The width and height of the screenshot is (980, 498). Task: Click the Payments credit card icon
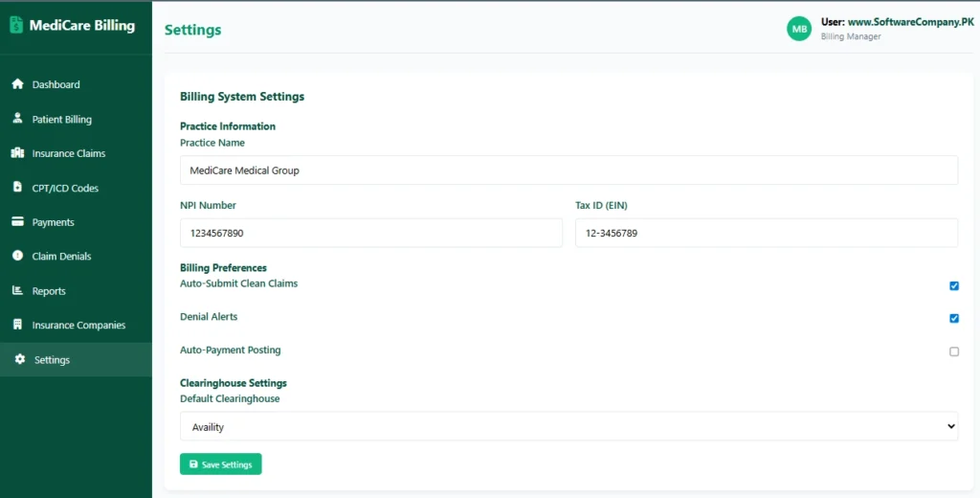click(x=17, y=222)
